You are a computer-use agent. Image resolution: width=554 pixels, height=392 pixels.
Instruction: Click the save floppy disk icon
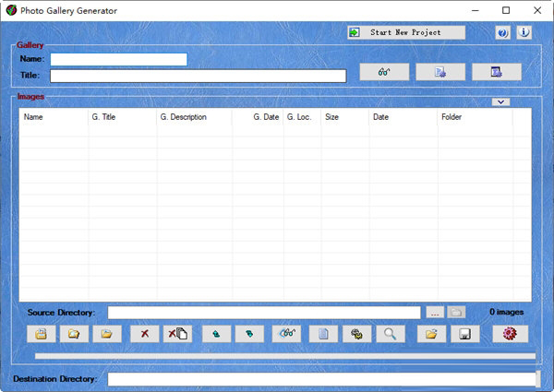[x=465, y=334]
